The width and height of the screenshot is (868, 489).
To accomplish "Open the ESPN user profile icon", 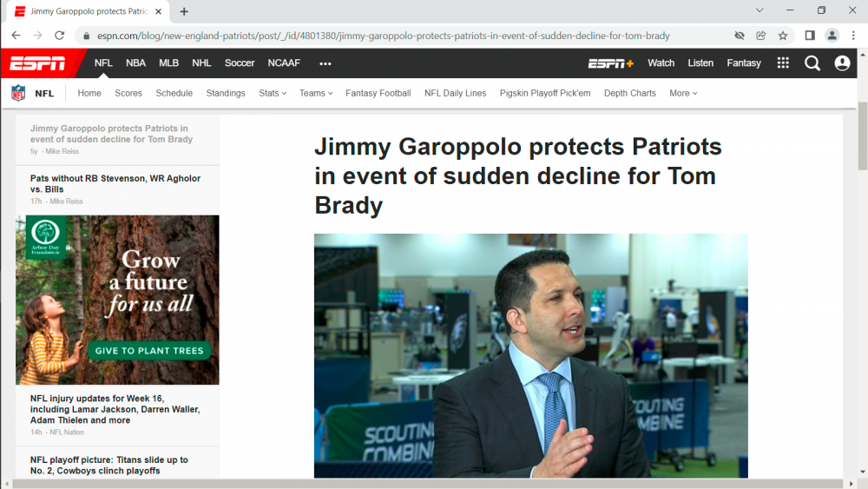I will tap(842, 63).
